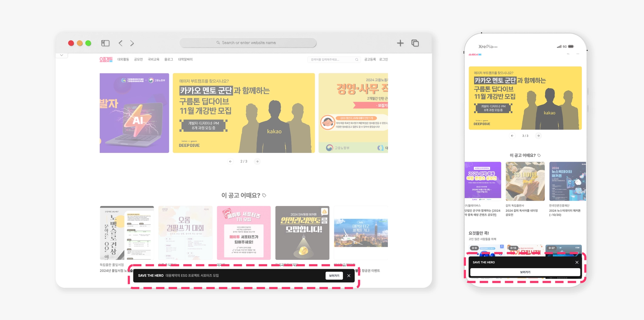Click the phone signal strength icon
Screen dimensions: 644x320
point(559,46)
